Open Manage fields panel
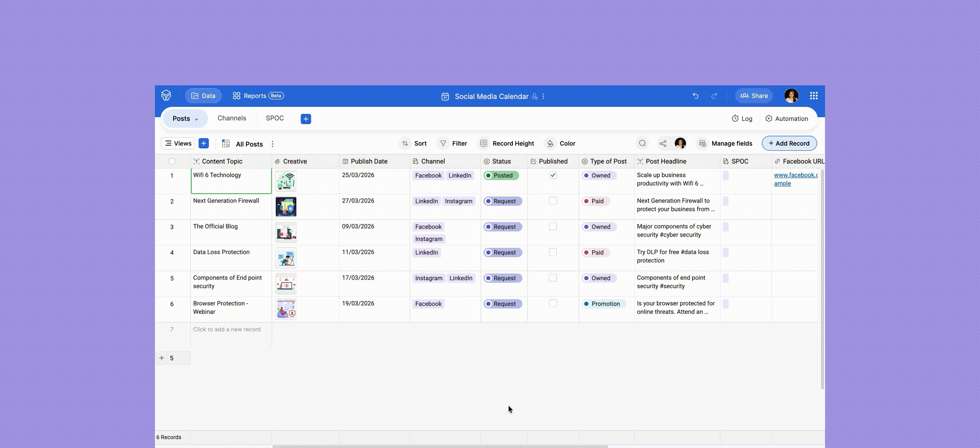This screenshot has width=980, height=448. coord(726,143)
